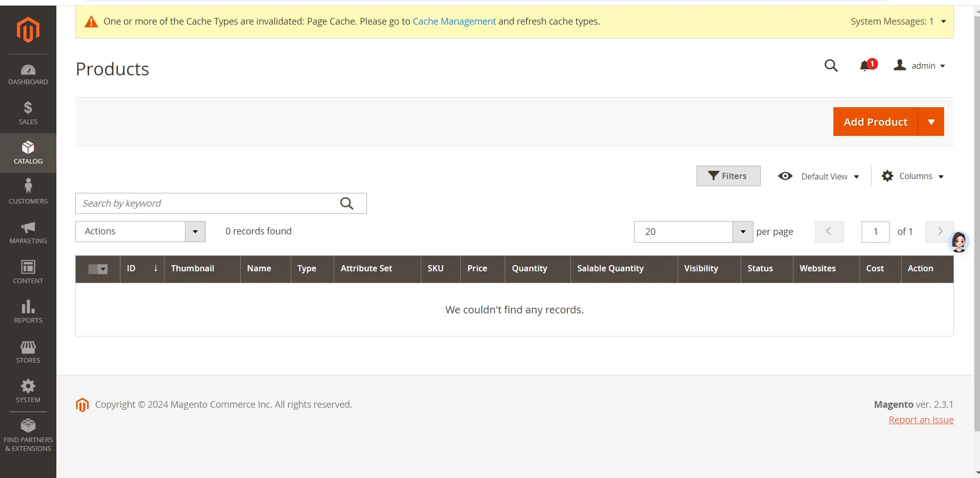Click the cache warning triangle icon
Screen dimensions: 980x478
(91, 22)
